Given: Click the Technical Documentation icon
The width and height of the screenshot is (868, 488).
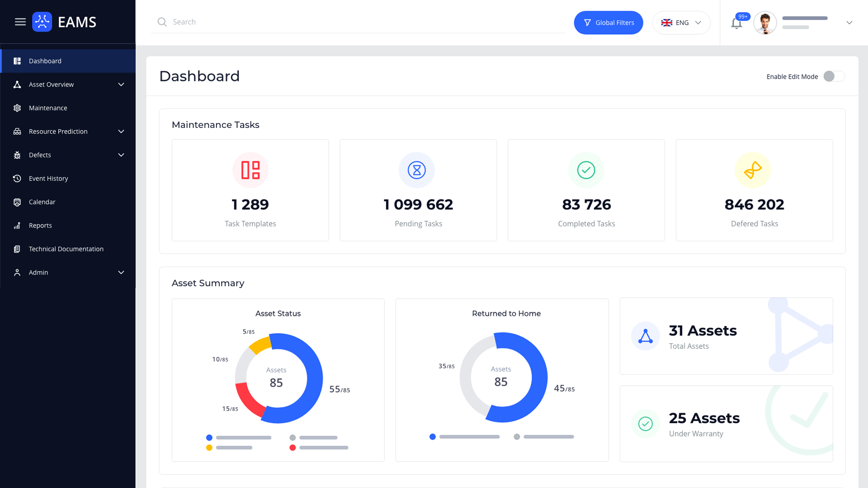Looking at the screenshot, I should click(17, 249).
